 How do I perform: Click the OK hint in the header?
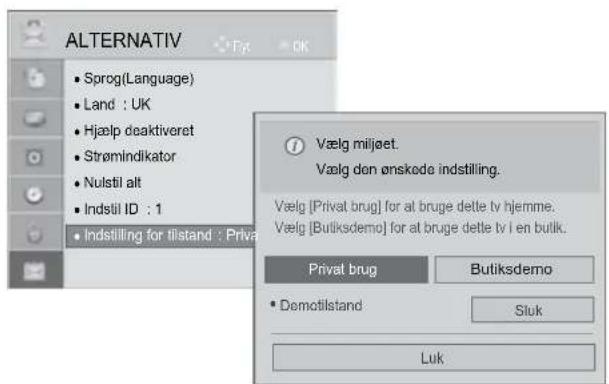294,46
